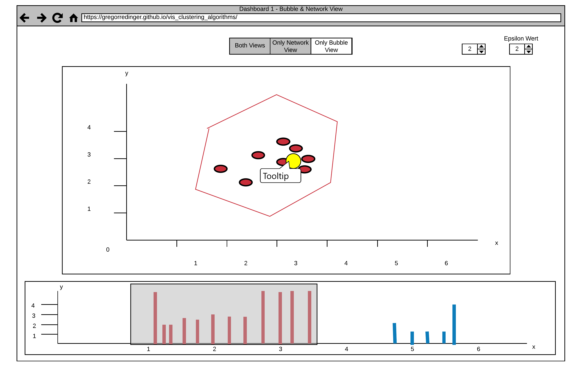Click the browser back arrow
Viewport: 588px width, 375px height.
coord(24,18)
